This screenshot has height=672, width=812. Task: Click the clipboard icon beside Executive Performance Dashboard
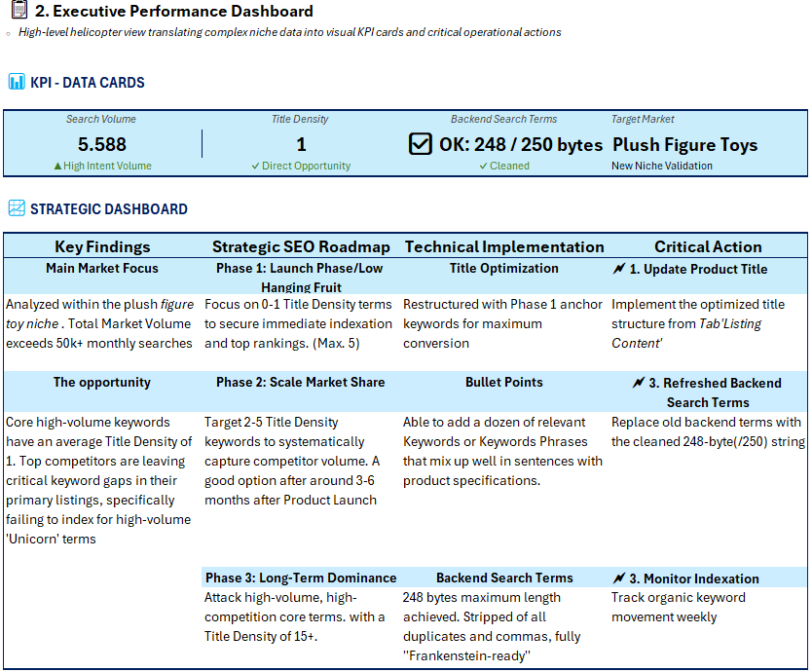coord(19,10)
